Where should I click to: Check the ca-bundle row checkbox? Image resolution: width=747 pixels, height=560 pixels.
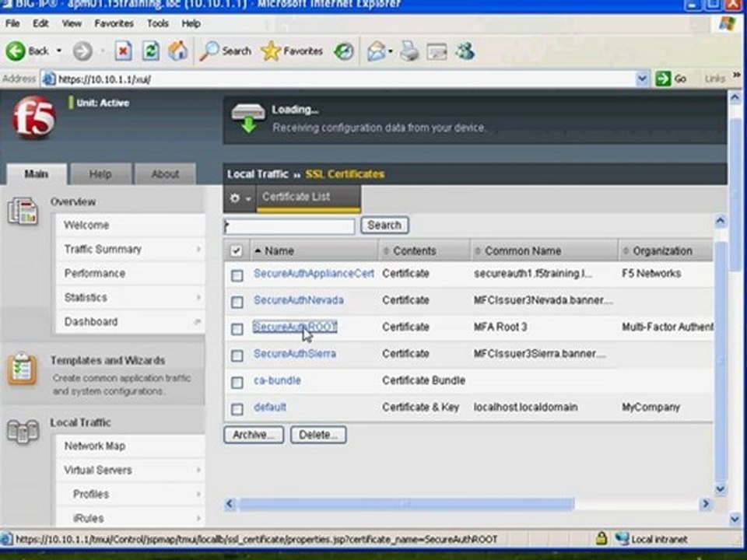click(x=237, y=383)
